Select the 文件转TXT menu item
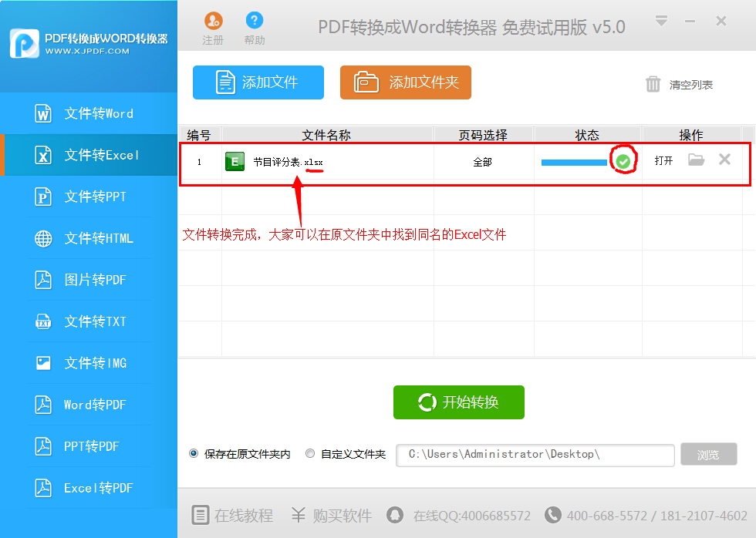The width and height of the screenshot is (756, 538). 89,321
